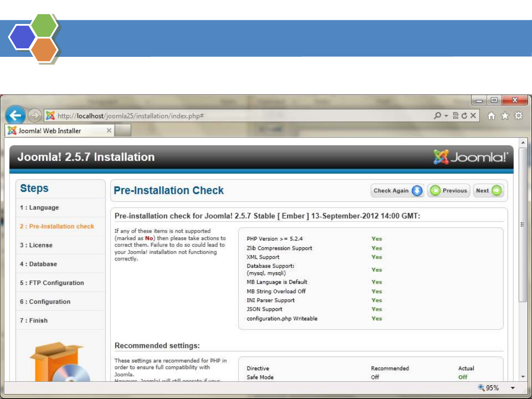The height and width of the screenshot is (399, 532).
Task: Stop loading with the X icon
Action: click(x=473, y=116)
